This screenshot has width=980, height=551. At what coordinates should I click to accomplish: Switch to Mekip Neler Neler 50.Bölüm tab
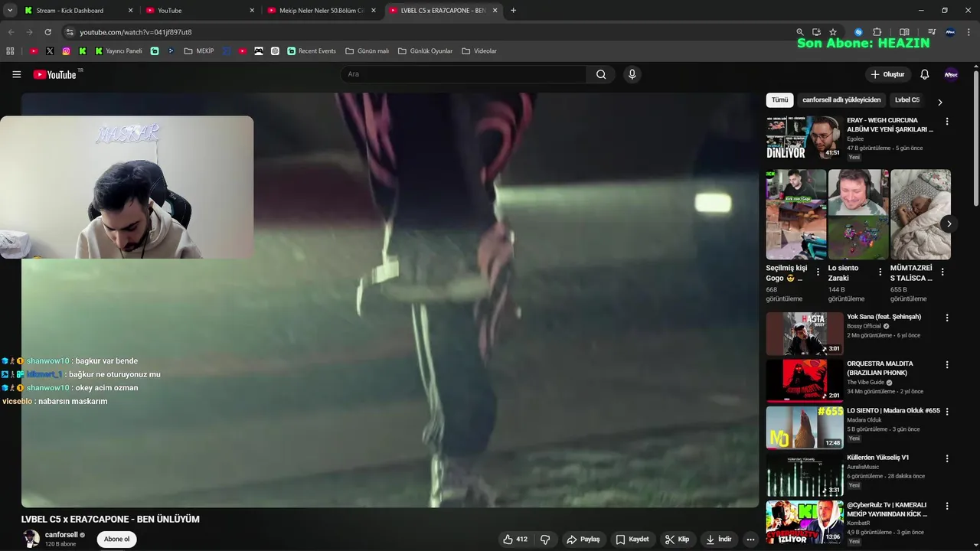321,11
